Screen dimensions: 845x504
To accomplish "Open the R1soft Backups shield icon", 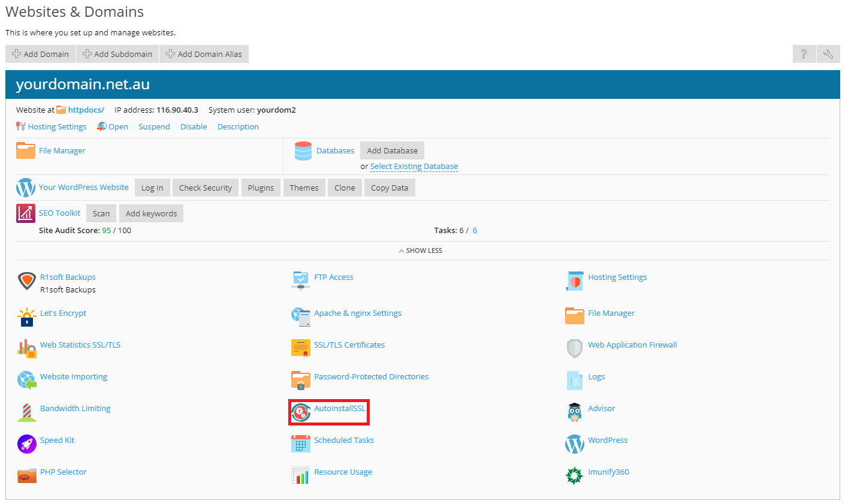I will pyautogui.click(x=27, y=280).
